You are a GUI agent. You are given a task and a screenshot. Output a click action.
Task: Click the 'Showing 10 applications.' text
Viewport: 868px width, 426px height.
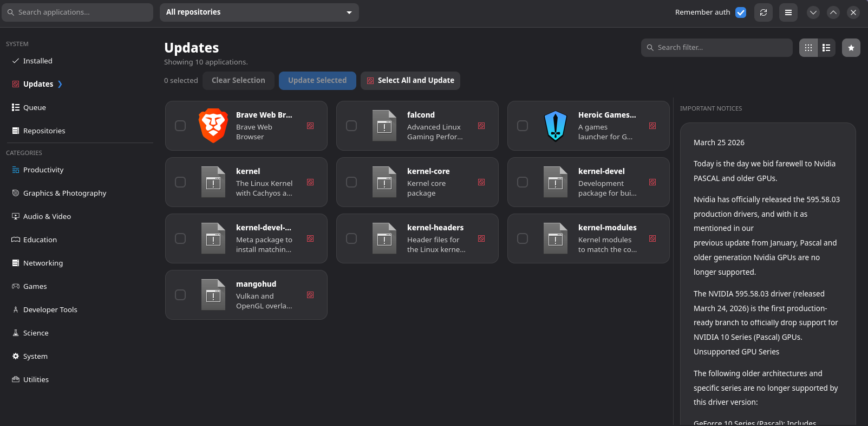[x=206, y=62]
